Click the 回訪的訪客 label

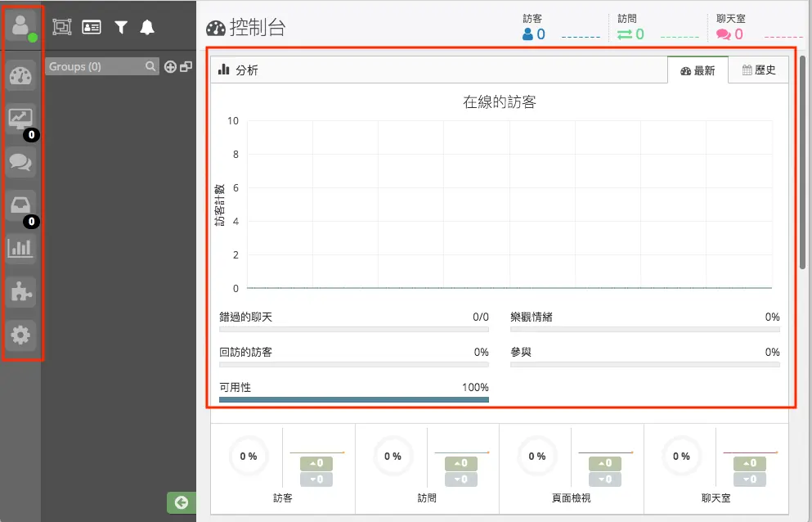tap(245, 352)
